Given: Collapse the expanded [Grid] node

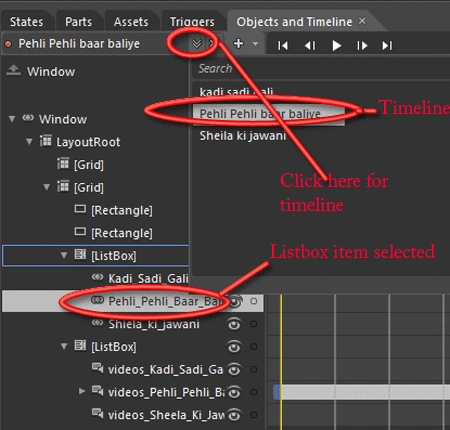Looking at the screenshot, I should (x=47, y=187).
